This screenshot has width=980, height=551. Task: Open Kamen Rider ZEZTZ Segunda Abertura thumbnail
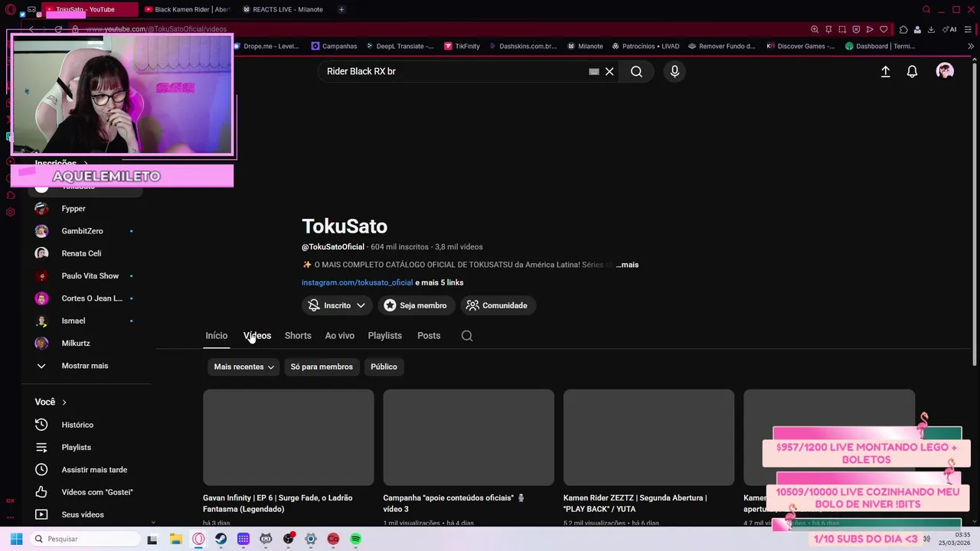coord(648,437)
